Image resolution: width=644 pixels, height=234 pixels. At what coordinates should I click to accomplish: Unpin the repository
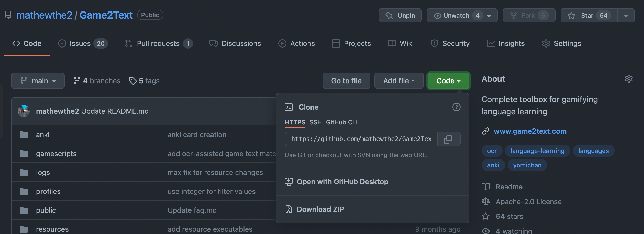400,15
